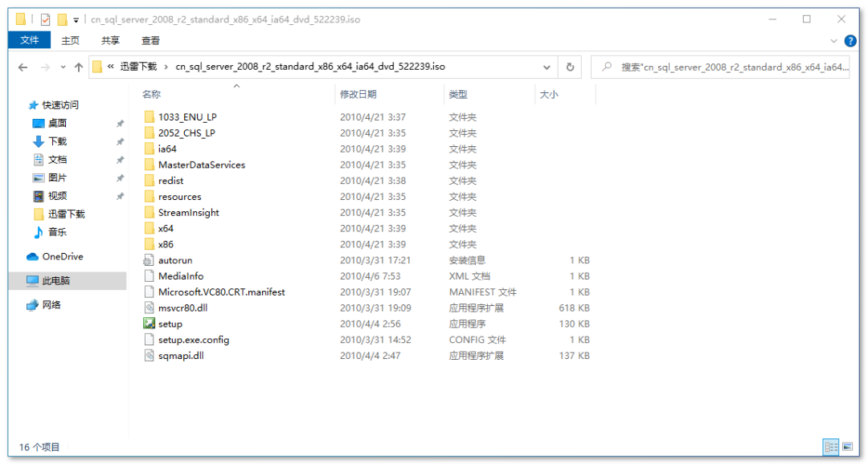The height and width of the screenshot is (465, 868).
Task: Click the "130 KB" size of setup
Action: coord(574,324)
